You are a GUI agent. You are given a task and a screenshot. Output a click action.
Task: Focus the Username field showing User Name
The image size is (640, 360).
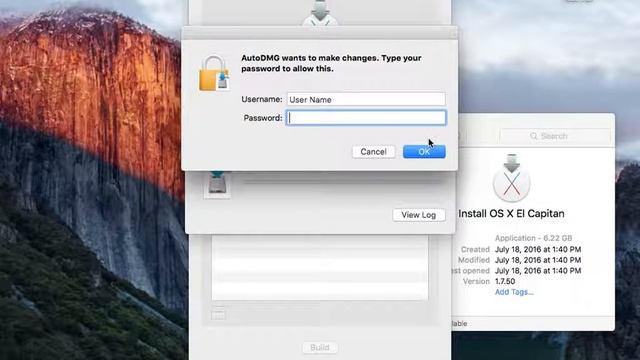coord(366,99)
